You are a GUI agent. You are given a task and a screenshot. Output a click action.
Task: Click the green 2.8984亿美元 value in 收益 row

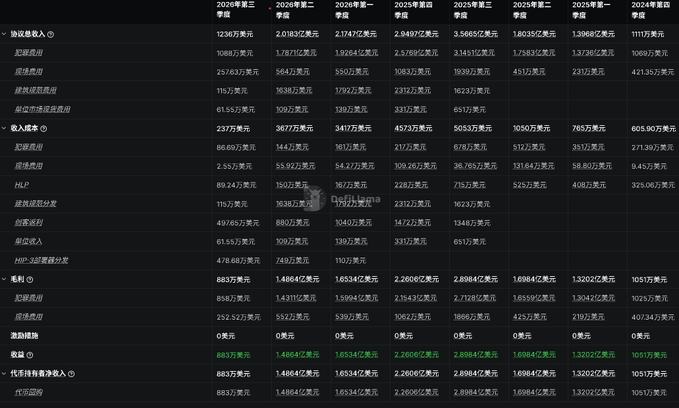[475, 354]
